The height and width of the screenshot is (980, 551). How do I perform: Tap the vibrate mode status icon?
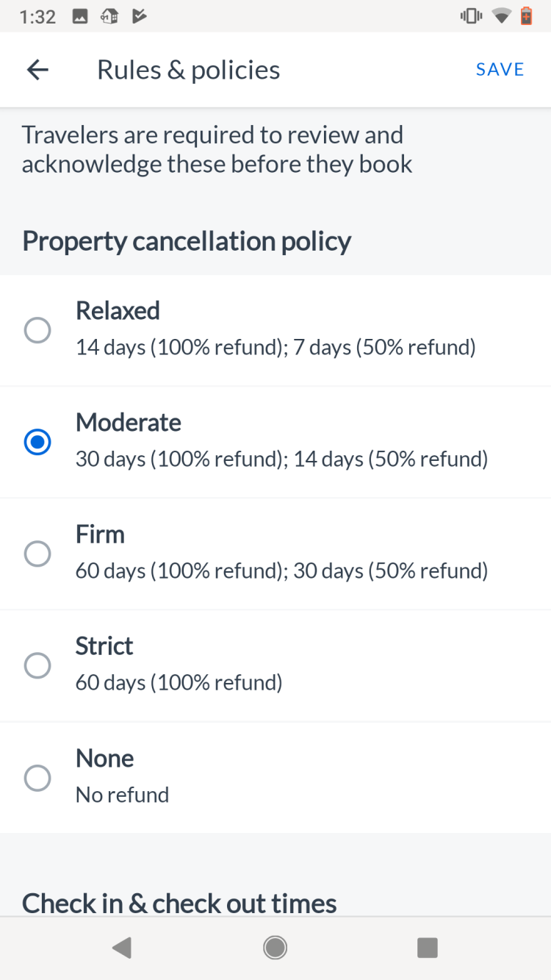tap(469, 16)
